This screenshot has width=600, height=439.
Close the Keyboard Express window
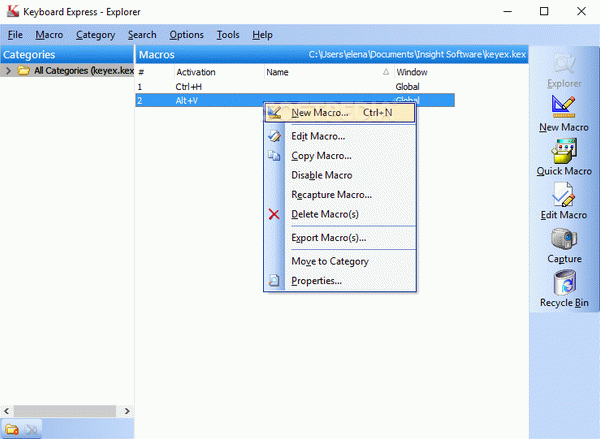581,11
